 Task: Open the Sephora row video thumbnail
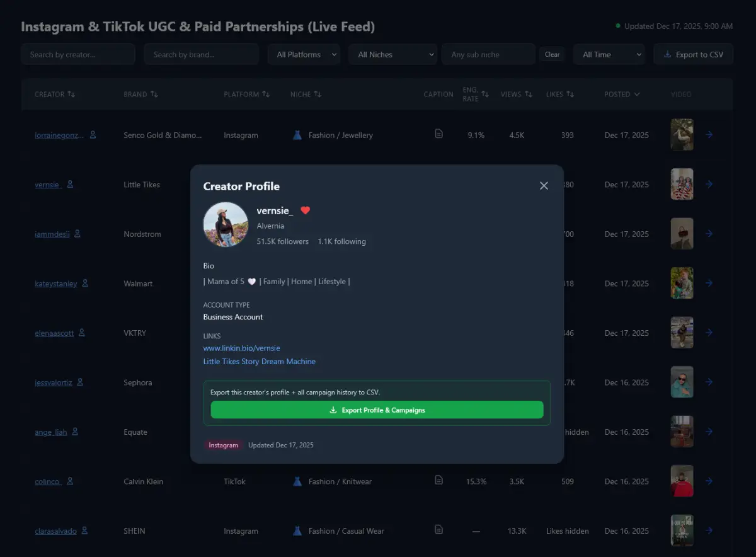(682, 382)
